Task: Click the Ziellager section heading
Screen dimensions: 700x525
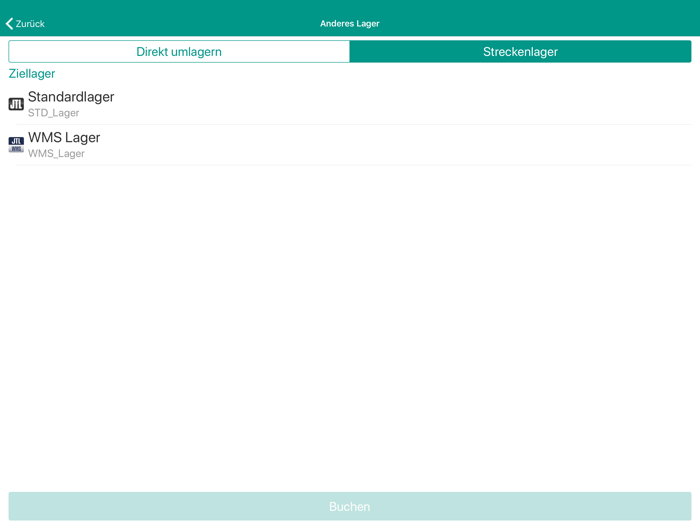Action: (32, 74)
